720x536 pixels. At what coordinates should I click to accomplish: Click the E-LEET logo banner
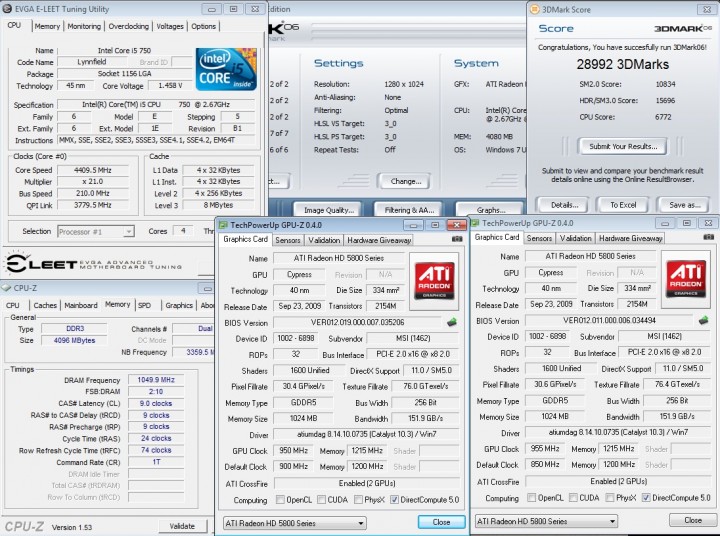(94, 264)
